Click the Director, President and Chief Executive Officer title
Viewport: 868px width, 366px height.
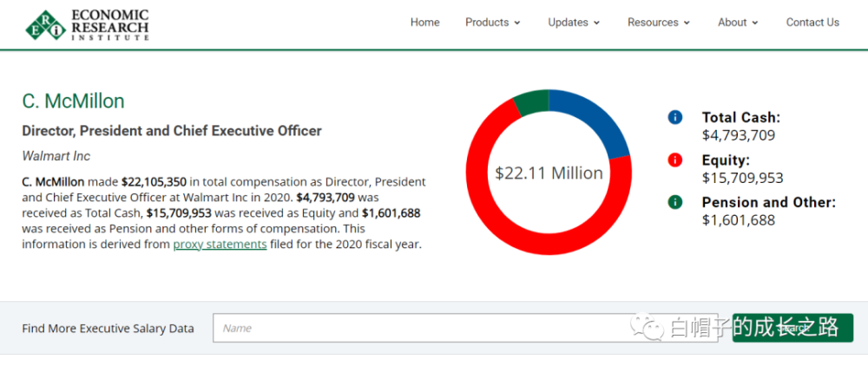(172, 131)
